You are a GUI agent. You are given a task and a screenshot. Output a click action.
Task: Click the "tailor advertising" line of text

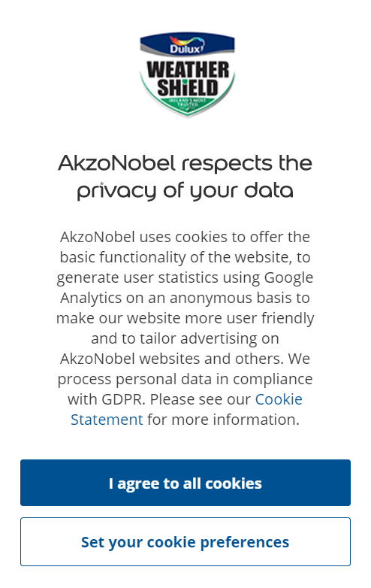tap(185, 338)
